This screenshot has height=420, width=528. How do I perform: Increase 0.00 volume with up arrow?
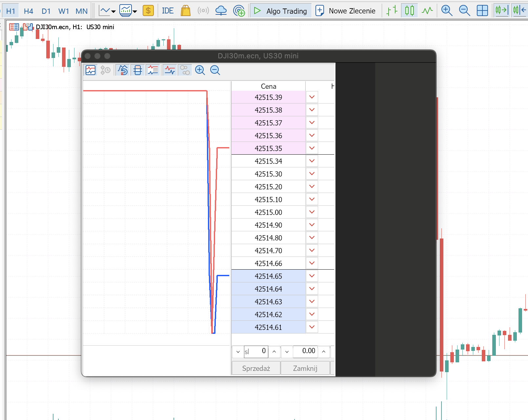[x=324, y=352]
